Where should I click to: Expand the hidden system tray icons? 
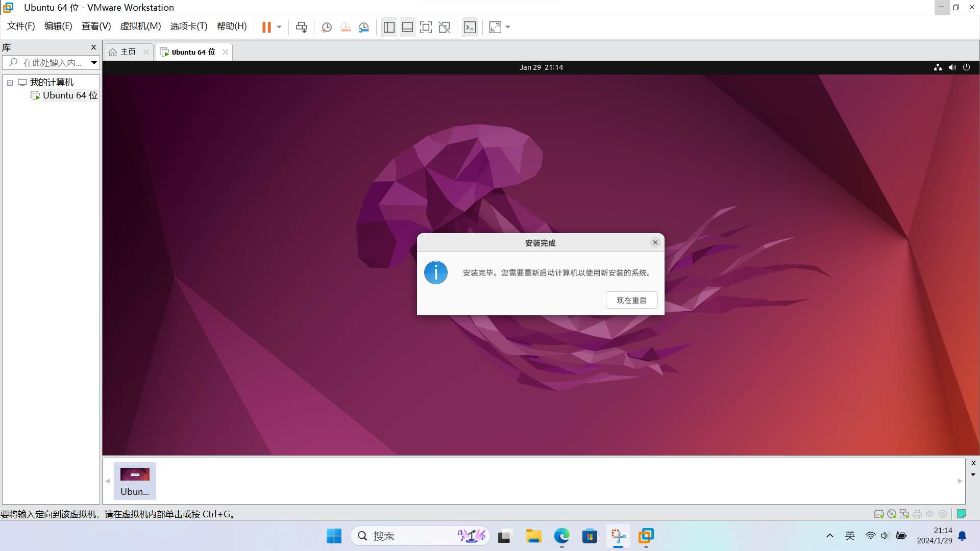point(830,536)
